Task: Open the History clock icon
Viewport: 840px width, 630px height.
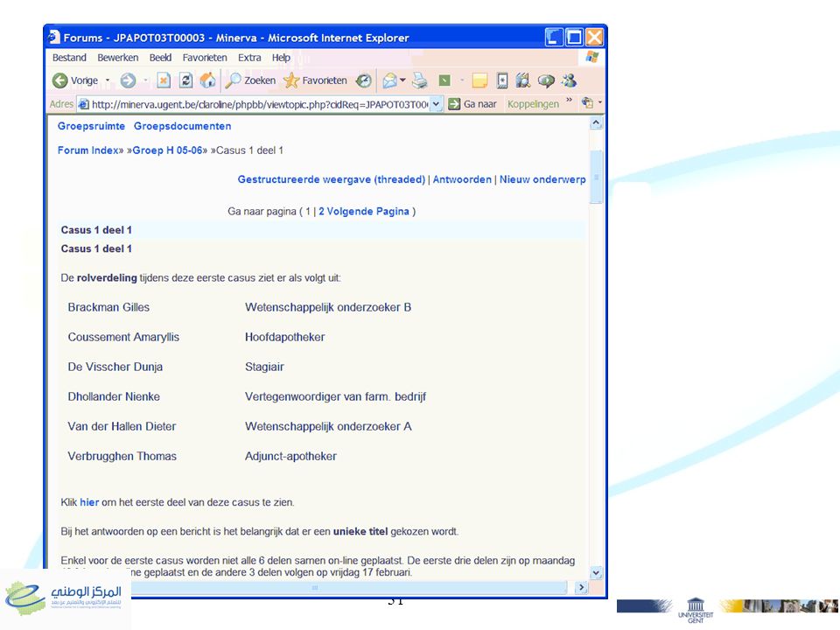Action: point(364,80)
